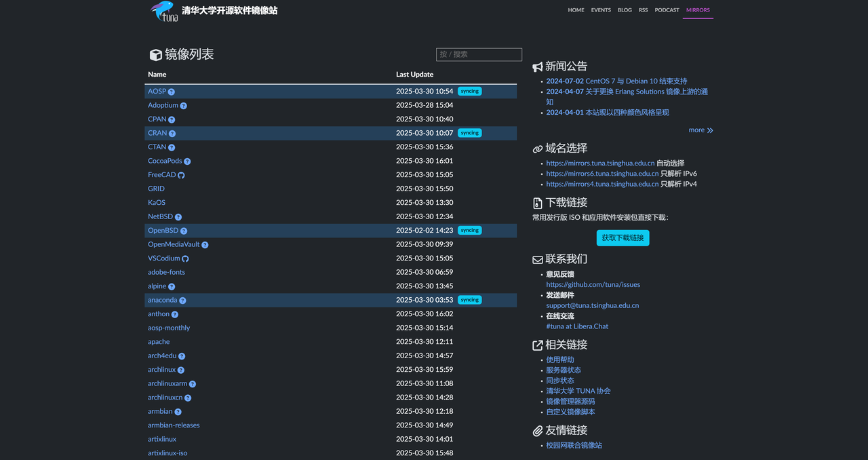Open help icon next to CRAN
The width and height of the screenshot is (868, 460).
(172, 134)
